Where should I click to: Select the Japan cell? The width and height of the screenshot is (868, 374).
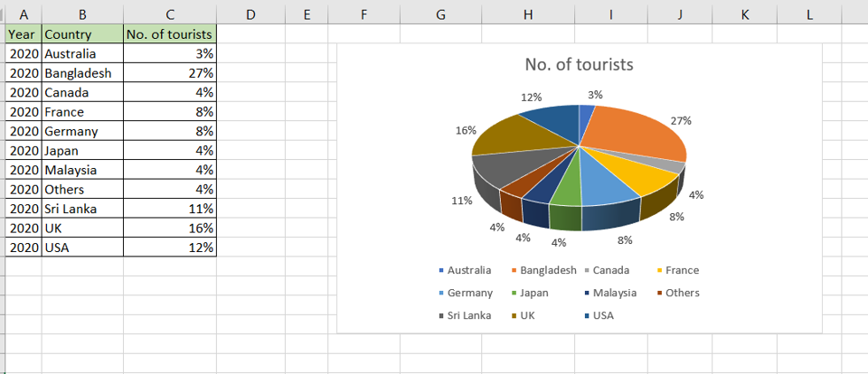coord(82,151)
